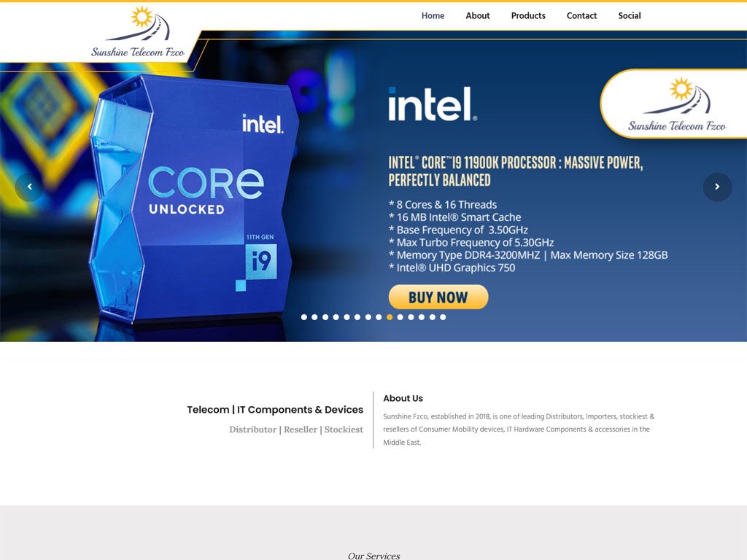Click the Sunshine Telecom logo badge on banner

tap(676, 104)
